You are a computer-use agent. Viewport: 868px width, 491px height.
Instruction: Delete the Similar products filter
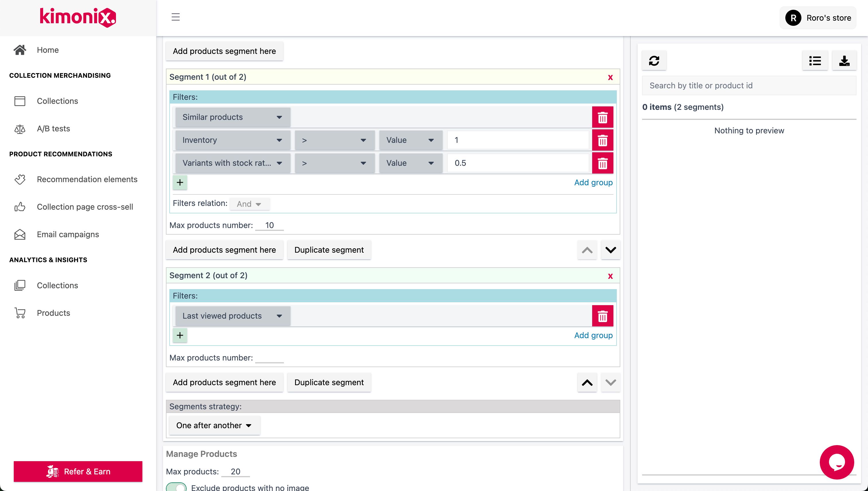(x=603, y=117)
